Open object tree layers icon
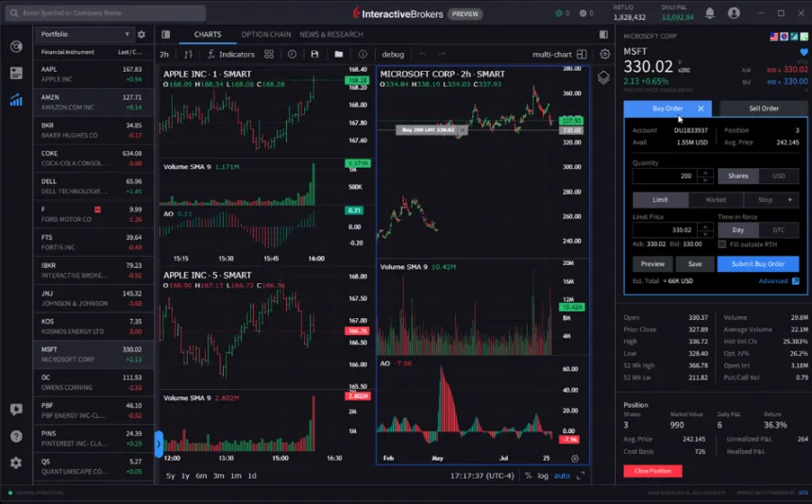This screenshot has width=812, height=504. [603, 77]
